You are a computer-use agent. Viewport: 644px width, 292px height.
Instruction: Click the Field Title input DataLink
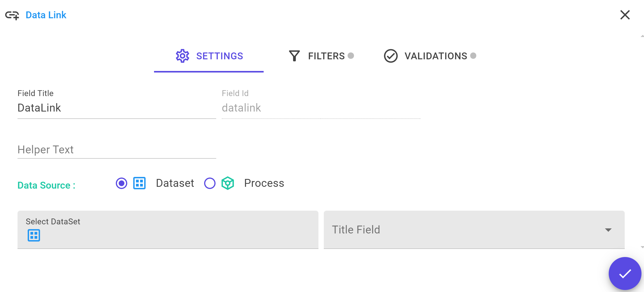click(x=117, y=108)
